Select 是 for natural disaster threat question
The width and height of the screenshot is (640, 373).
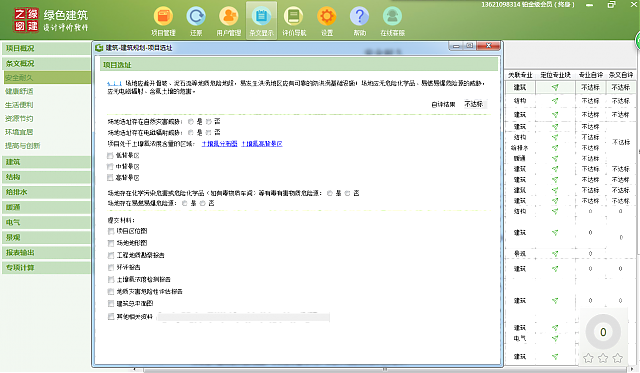(x=191, y=122)
